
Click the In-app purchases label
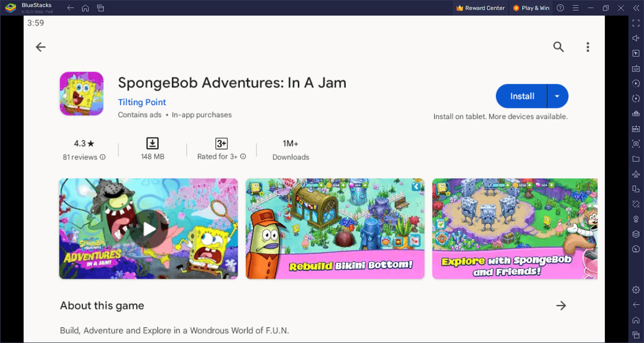click(x=202, y=115)
